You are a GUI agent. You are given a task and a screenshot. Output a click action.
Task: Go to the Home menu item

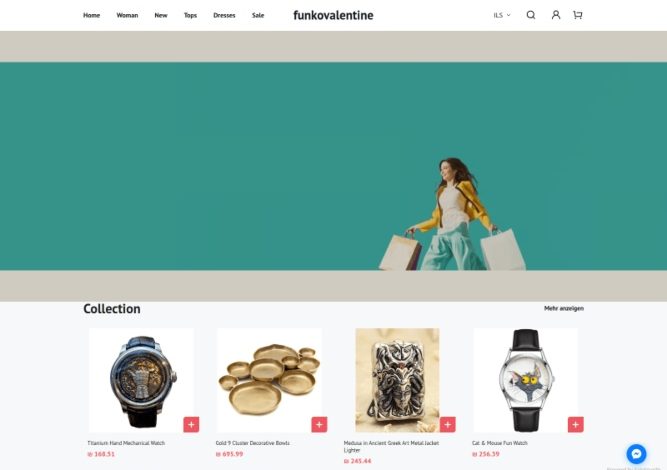(x=91, y=15)
